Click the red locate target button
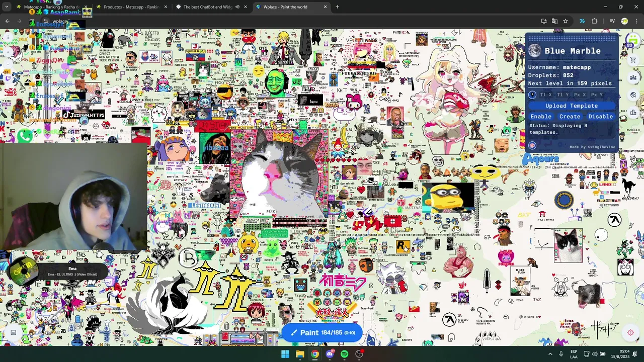The width and height of the screenshot is (644, 362). tap(630, 332)
